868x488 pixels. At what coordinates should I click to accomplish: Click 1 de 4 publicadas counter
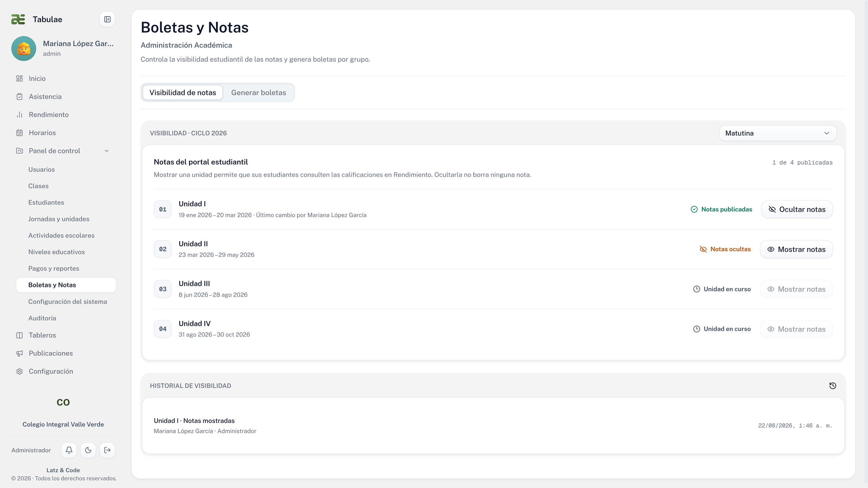802,163
